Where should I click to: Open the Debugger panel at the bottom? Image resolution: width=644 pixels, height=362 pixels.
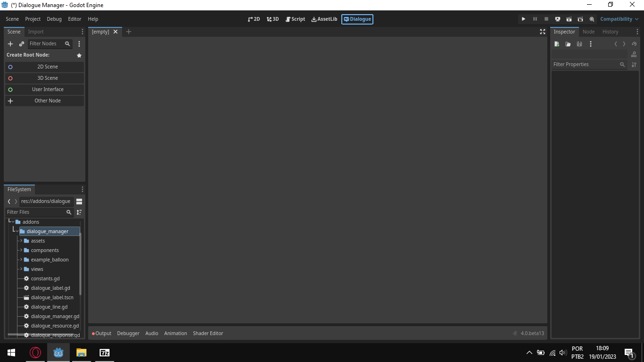(128, 333)
